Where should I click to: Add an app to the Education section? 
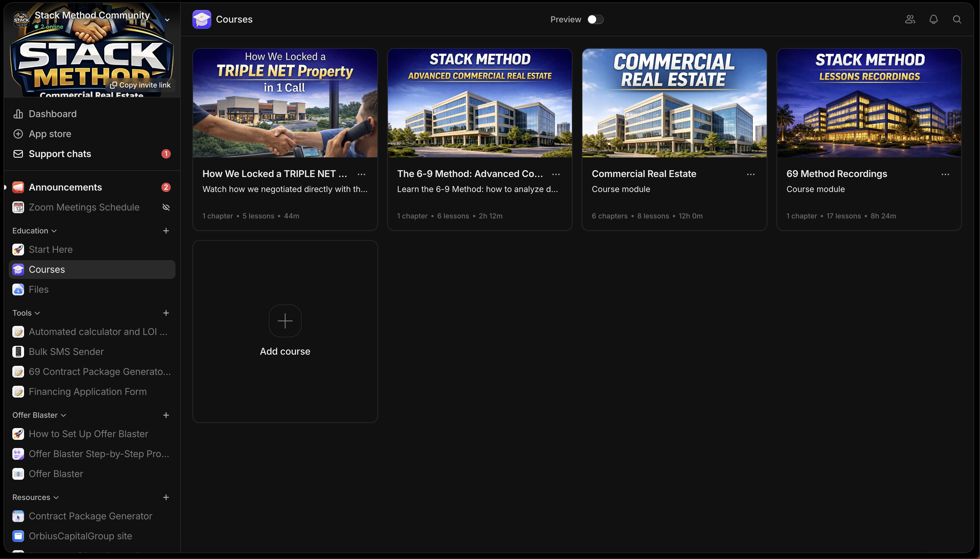click(166, 231)
